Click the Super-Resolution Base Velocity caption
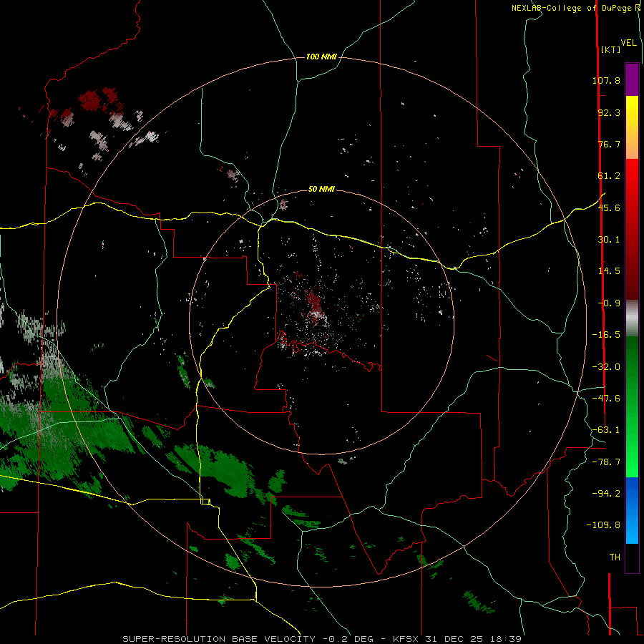The width and height of the screenshot is (644, 644). tap(322, 639)
